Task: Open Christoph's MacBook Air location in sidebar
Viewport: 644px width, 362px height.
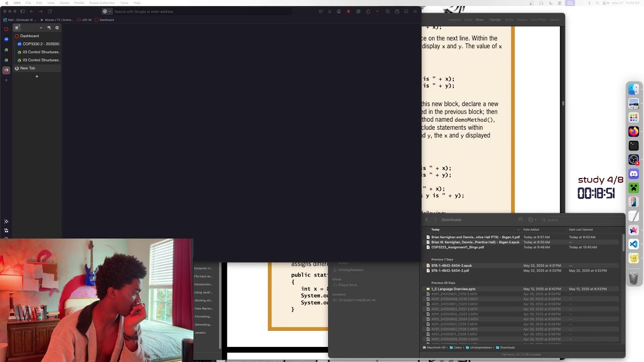Action: 354,300
